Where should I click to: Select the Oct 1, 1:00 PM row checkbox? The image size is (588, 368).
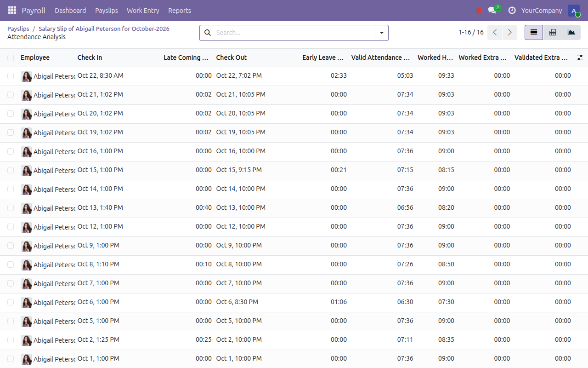coord(11,359)
